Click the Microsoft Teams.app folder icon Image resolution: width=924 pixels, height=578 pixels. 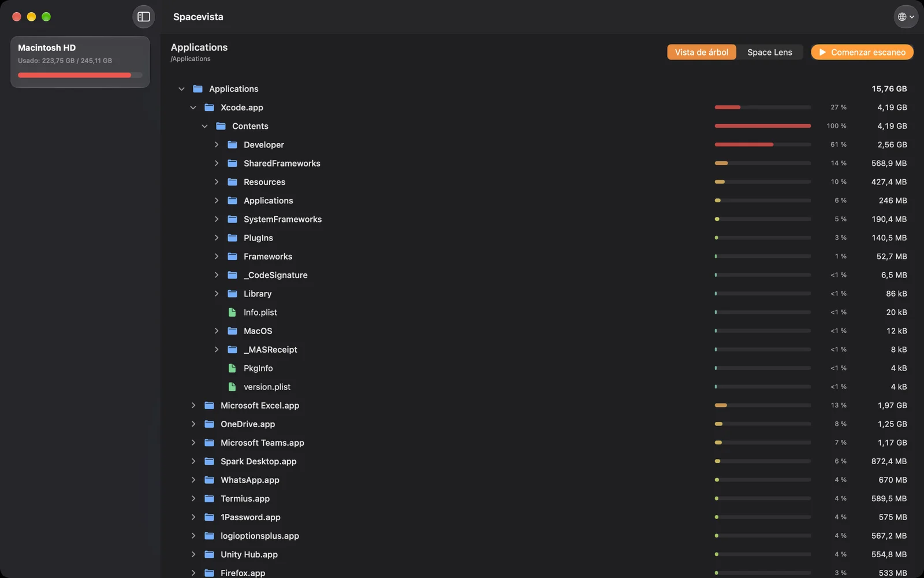click(209, 443)
